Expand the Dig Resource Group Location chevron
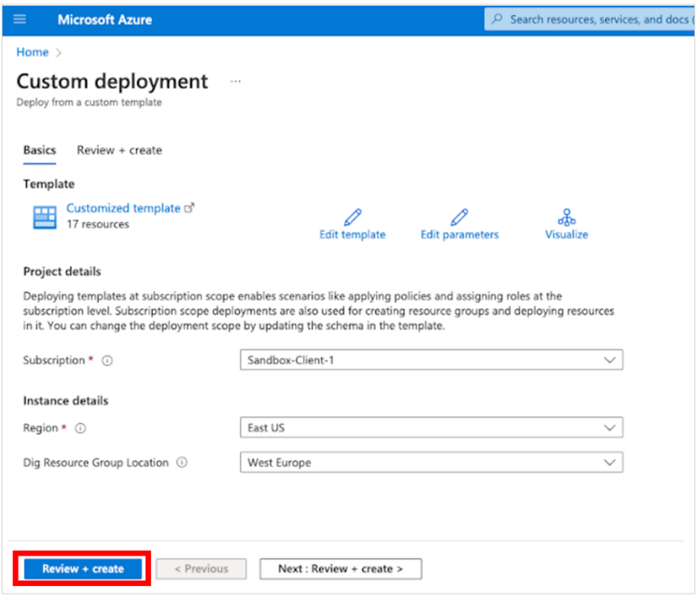The height and width of the screenshot is (602, 700). [x=609, y=462]
